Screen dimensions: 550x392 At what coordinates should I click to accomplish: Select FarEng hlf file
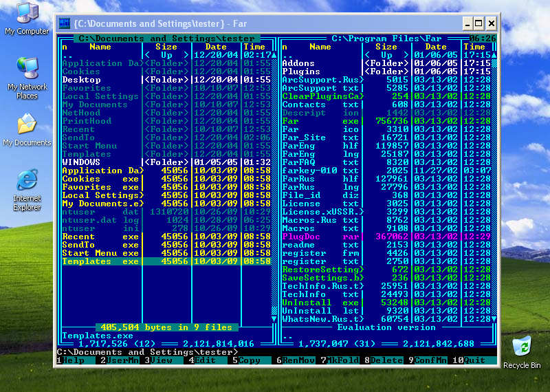386,146
